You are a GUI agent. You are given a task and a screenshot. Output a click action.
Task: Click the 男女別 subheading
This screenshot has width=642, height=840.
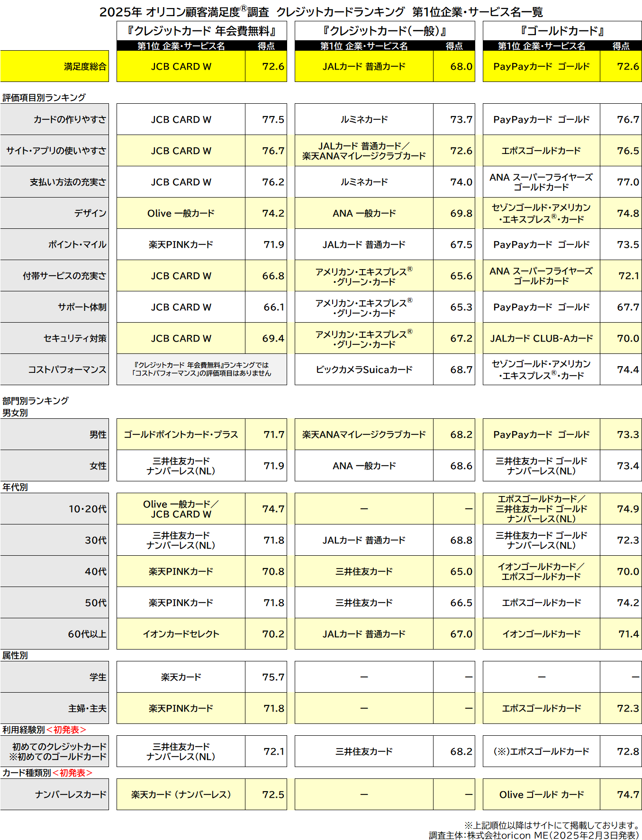pyautogui.click(x=15, y=413)
